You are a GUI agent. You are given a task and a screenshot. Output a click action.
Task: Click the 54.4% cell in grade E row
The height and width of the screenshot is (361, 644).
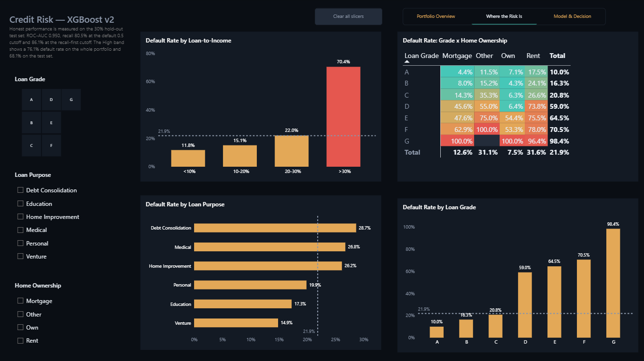tap(511, 118)
